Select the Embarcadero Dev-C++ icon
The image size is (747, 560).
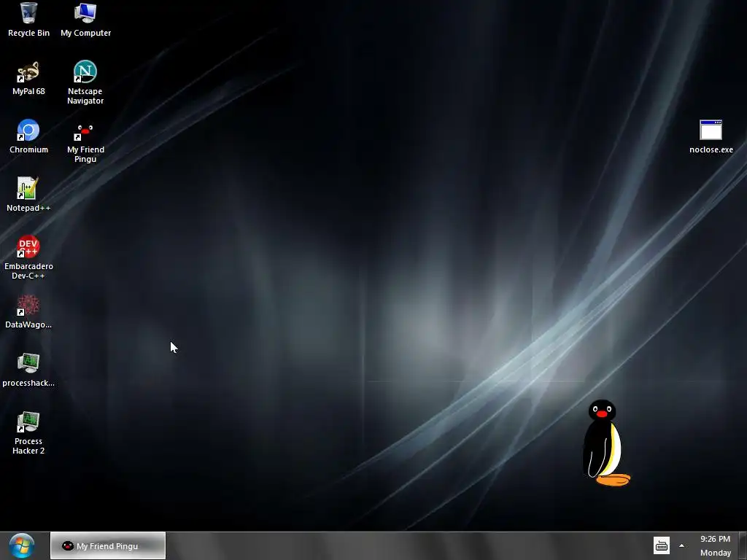[28, 257]
